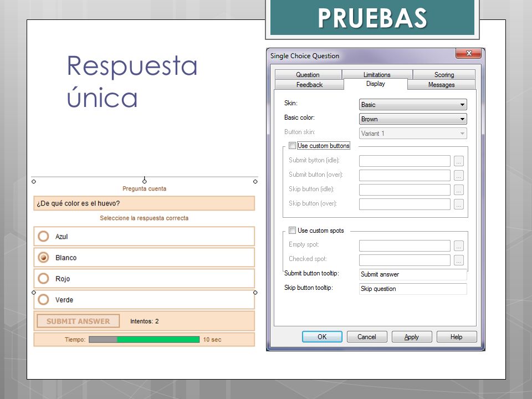Click the top-center resize handle of the quiz
The height and width of the screenshot is (399, 532).
pos(144,182)
